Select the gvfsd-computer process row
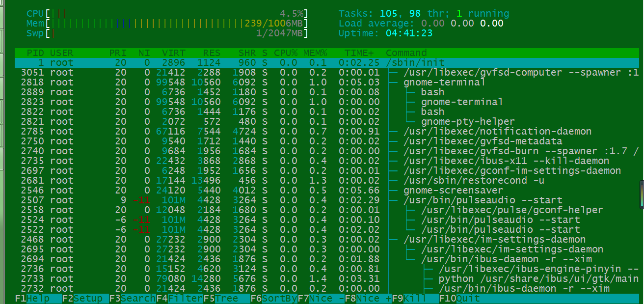Screen dimensions: 644x304 327,72
